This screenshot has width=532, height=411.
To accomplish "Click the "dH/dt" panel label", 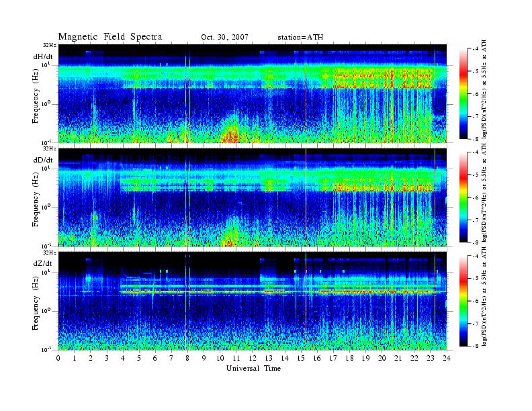I will [x=43, y=56].
